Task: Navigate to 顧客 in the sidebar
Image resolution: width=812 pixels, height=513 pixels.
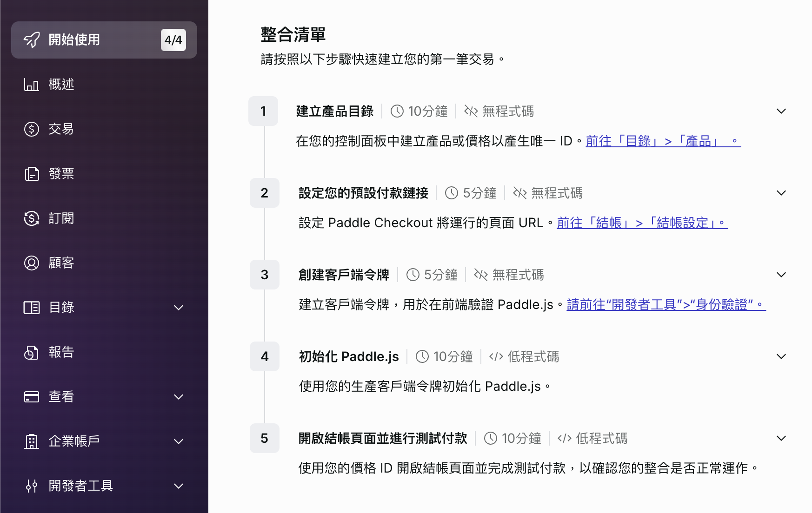Action: tap(104, 263)
